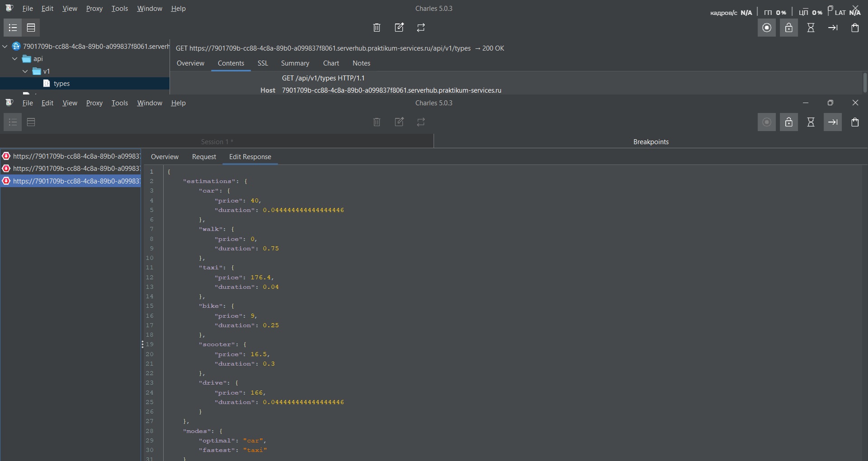Click the compose new request icon
The width and height of the screenshot is (868, 461).
tap(399, 28)
